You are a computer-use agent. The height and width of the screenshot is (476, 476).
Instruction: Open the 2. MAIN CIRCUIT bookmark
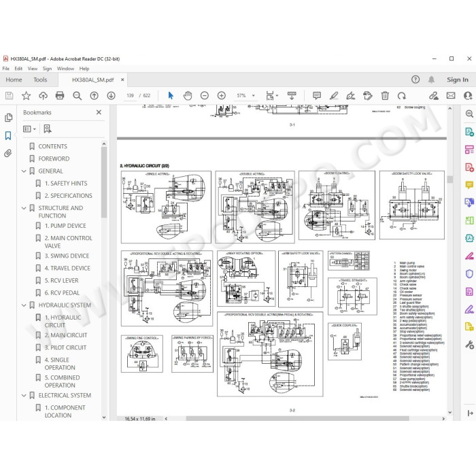tap(65, 335)
